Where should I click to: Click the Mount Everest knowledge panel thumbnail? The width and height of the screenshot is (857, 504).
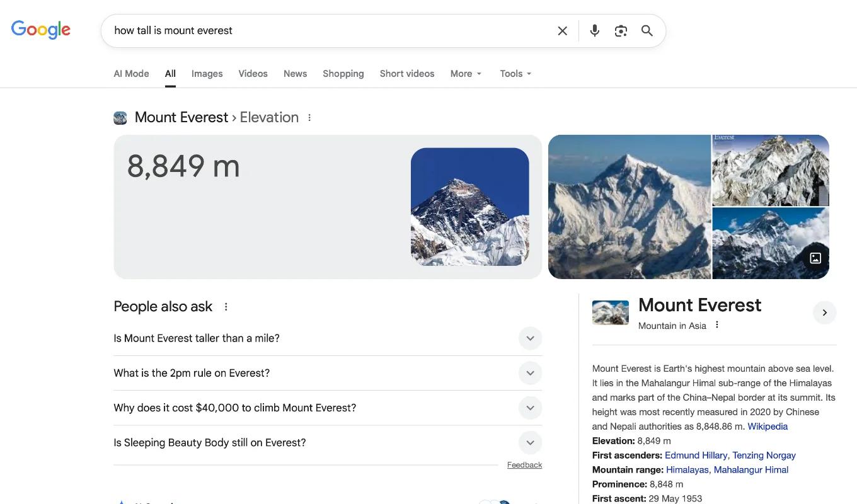tap(611, 312)
